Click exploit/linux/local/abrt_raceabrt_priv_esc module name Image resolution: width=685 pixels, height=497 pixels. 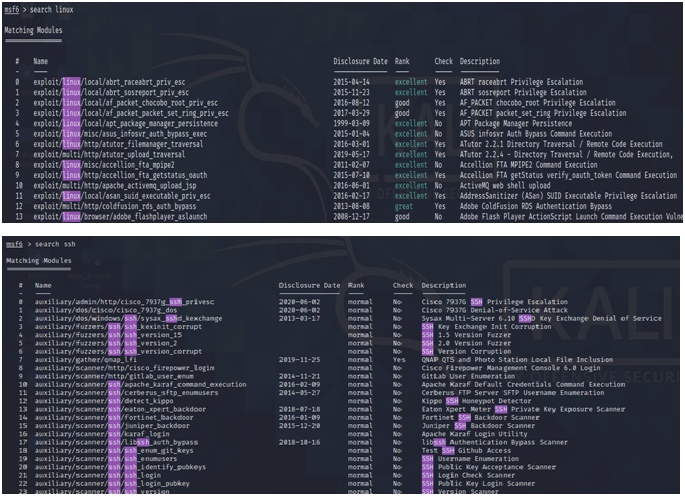(109, 82)
